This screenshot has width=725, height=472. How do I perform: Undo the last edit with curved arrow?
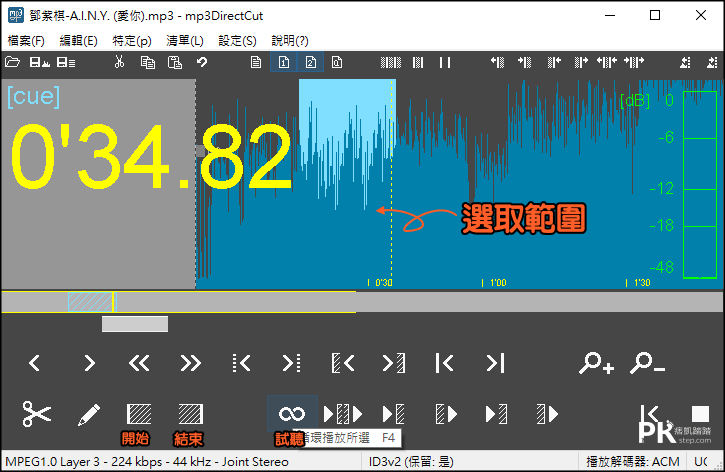pyautogui.click(x=202, y=62)
